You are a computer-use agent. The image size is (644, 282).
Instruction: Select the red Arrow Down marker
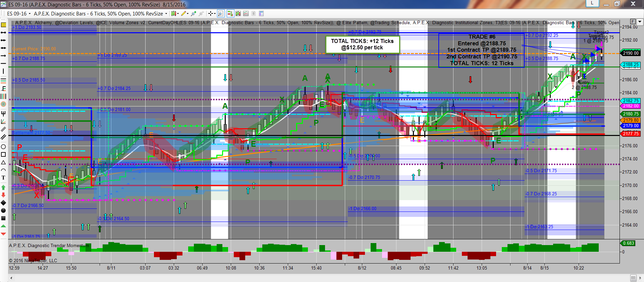[3, 195]
